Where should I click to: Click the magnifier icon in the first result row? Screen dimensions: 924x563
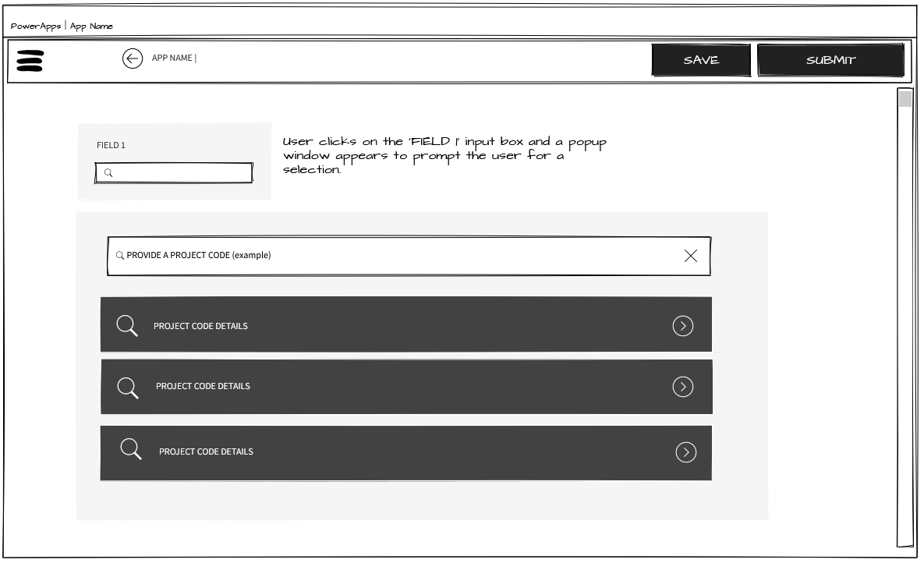pos(127,326)
